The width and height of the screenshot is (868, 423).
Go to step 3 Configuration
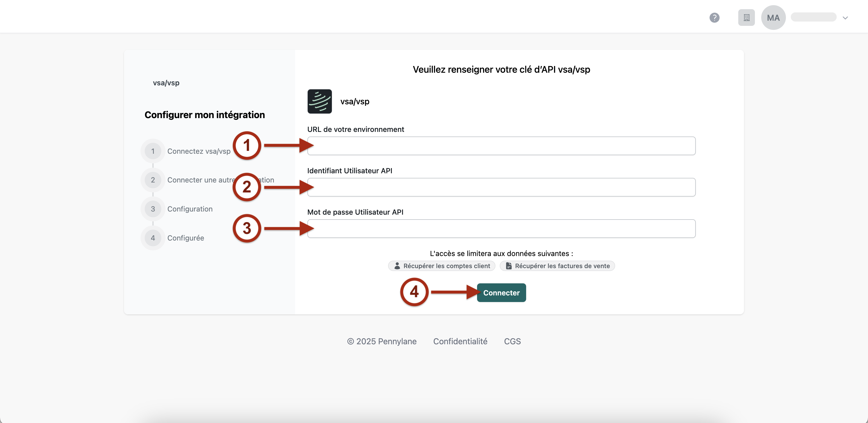190,209
